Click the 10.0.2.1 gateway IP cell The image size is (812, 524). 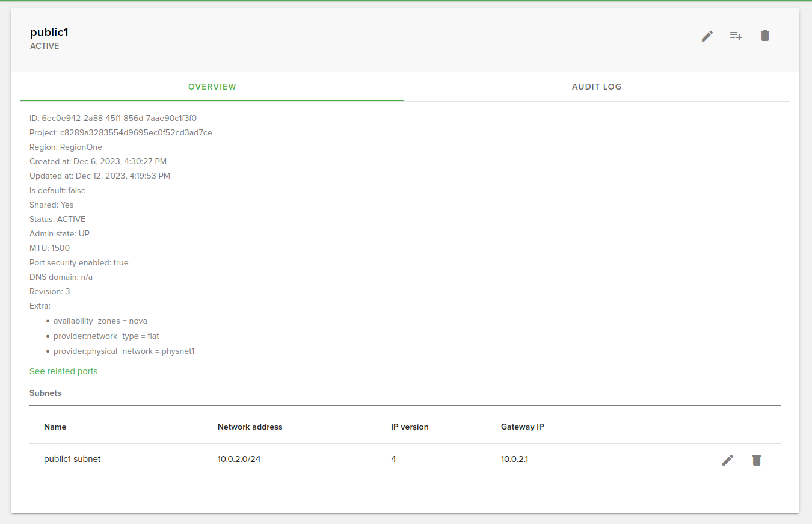(x=514, y=459)
